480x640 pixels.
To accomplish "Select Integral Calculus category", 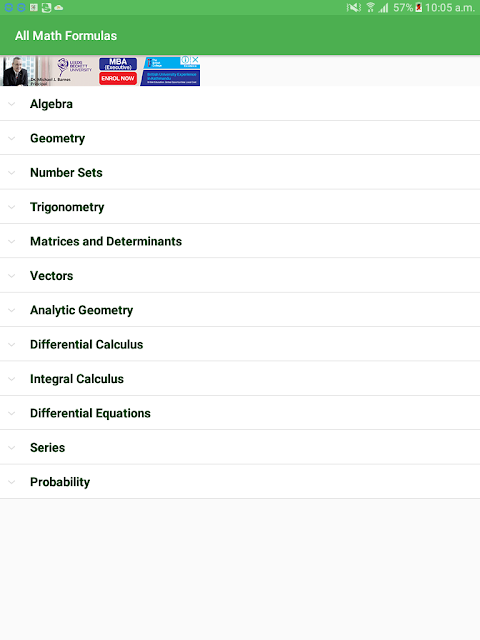I will tap(240, 379).
